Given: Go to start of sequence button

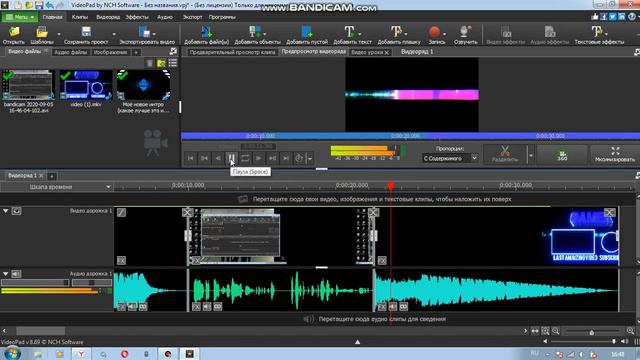Looking at the screenshot, I should click(191, 158).
